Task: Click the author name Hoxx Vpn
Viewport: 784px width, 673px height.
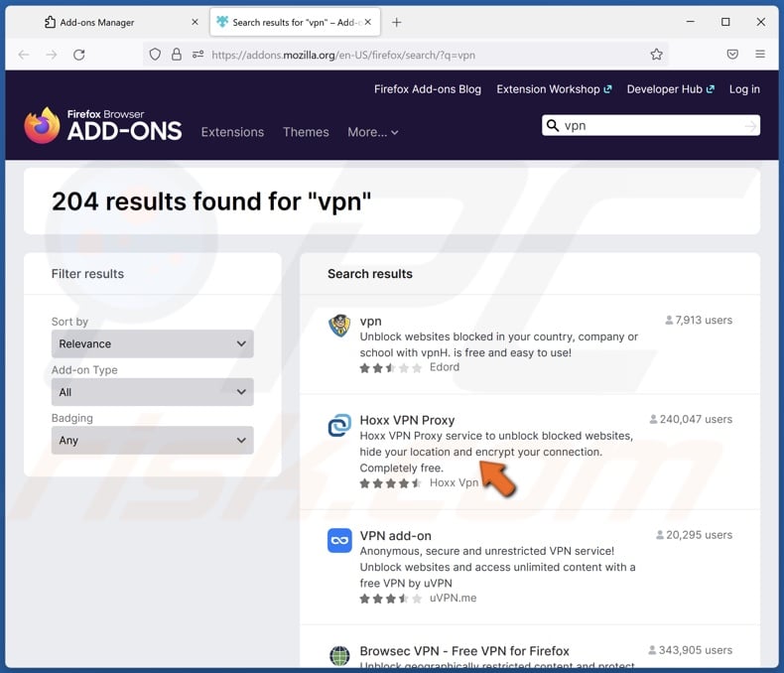Action: (454, 482)
